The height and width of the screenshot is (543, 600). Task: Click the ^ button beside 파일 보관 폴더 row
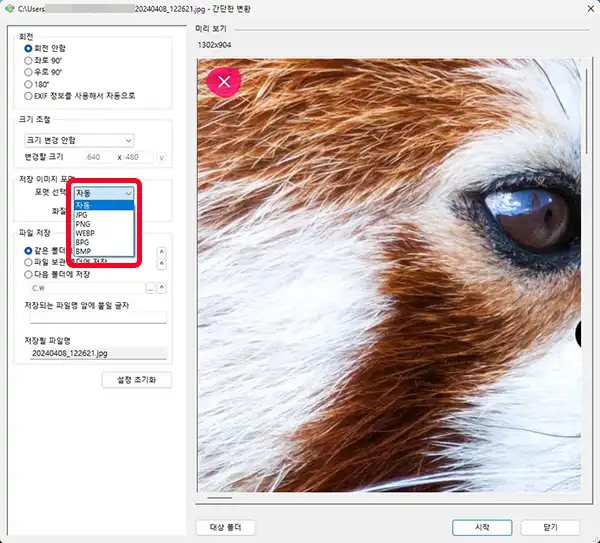coord(161,264)
